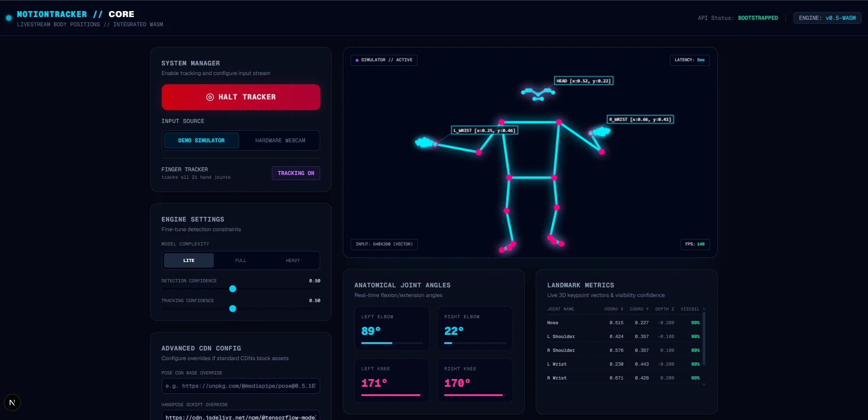Screen dimensions: 868x420
Task: Click the MOTIONTRACKER // CORE title
Action: [76, 14]
